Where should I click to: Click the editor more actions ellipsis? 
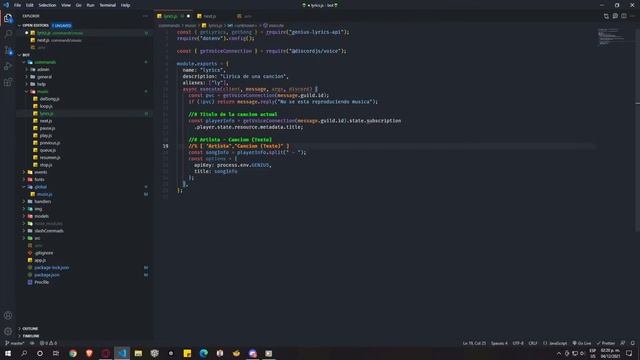pos(633,16)
